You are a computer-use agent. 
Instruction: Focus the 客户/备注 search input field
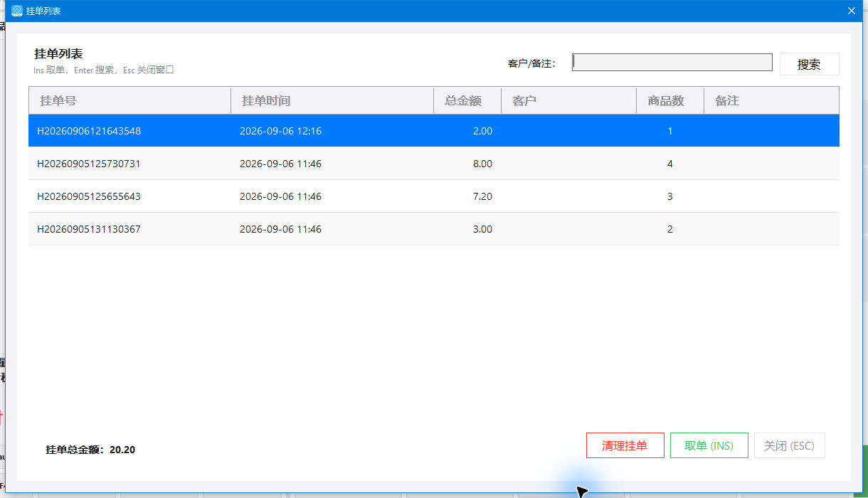[x=672, y=63]
